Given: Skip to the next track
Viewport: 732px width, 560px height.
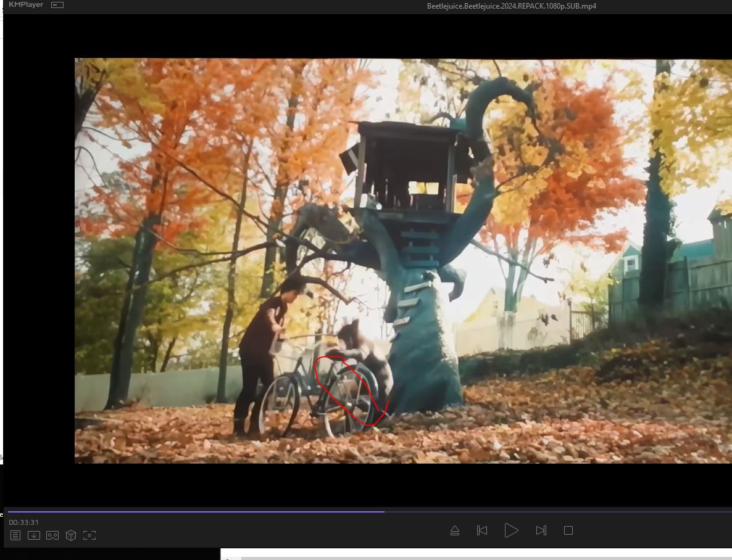Looking at the screenshot, I should click(x=541, y=530).
